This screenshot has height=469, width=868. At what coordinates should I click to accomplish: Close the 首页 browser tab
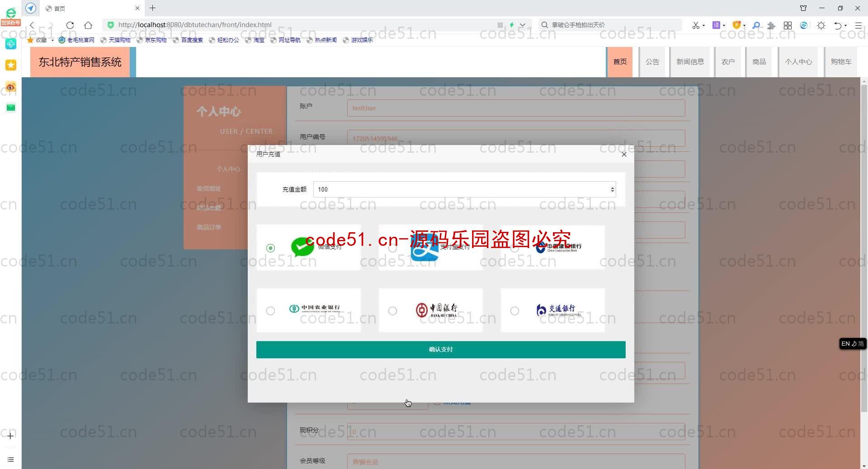click(137, 8)
